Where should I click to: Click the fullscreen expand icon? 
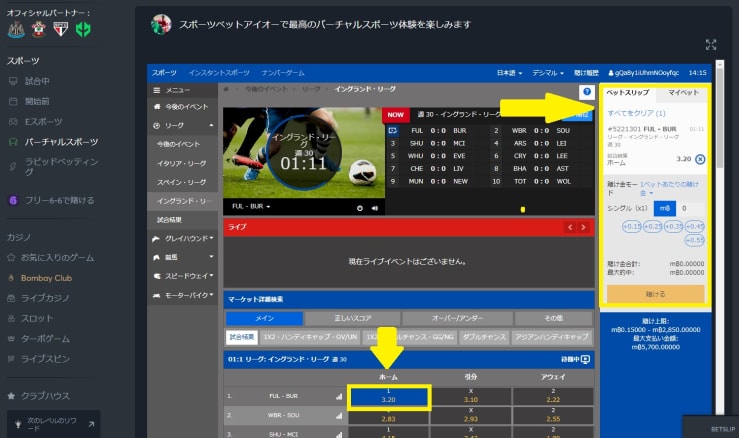pyautogui.click(x=711, y=45)
